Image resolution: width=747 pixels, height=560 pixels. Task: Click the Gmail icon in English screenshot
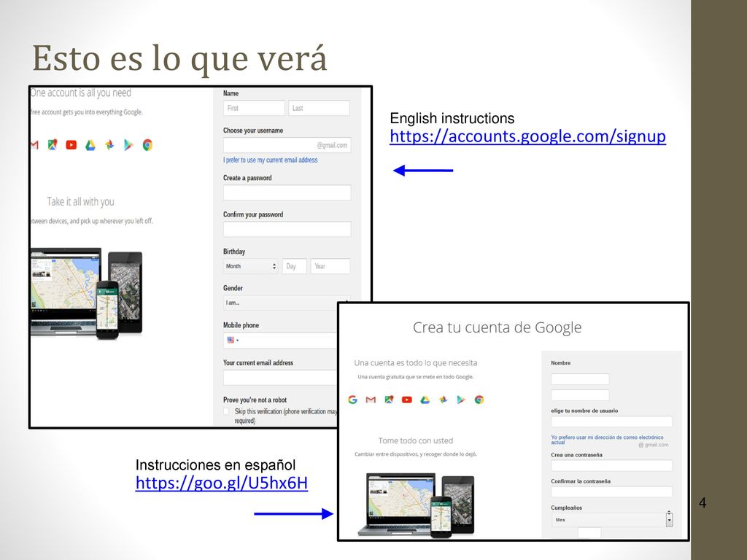tap(34, 145)
